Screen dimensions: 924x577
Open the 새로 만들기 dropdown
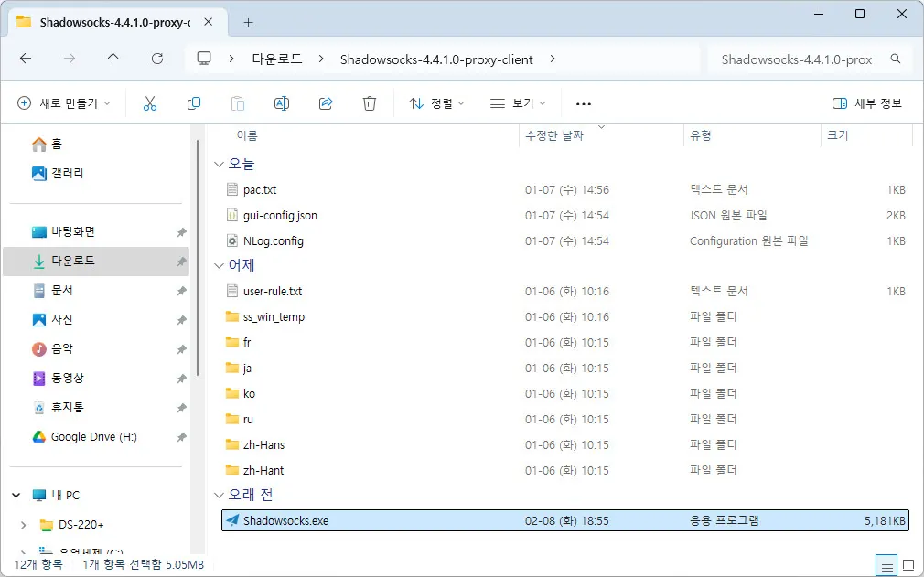click(64, 103)
